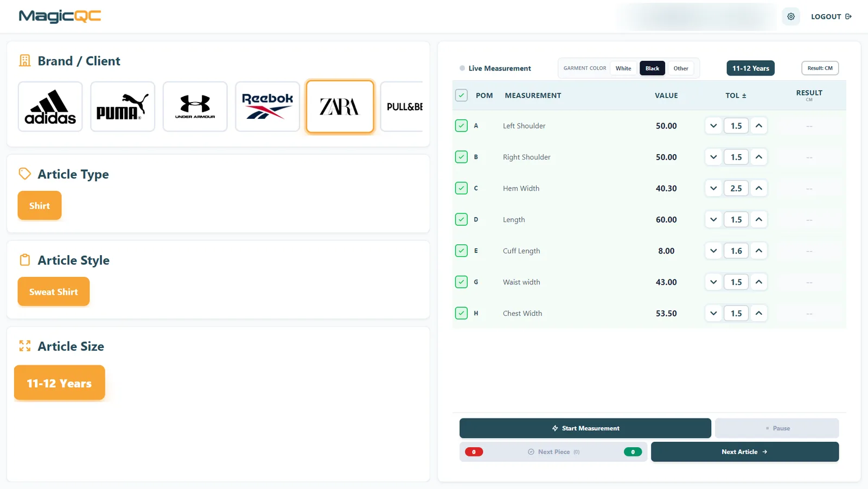Click the Cuff Length value 8.00
The image size is (868, 489).
click(666, 251)
